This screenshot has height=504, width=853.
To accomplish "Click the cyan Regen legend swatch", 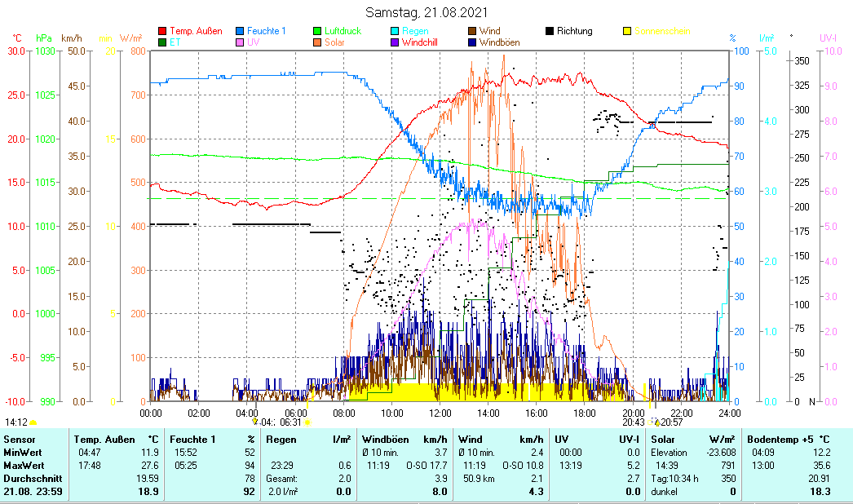I will [x=395, y=31].
